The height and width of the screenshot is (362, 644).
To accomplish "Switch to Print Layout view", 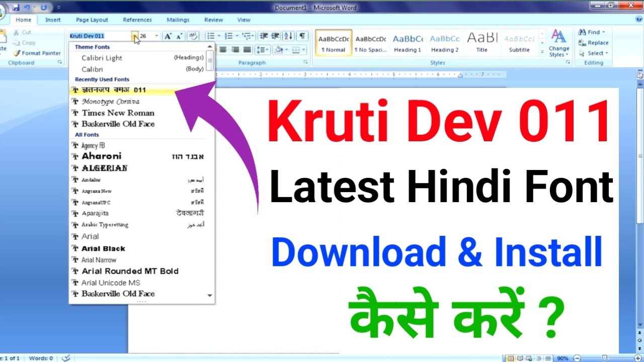I will pyautogui.click(x=511, y=358).
